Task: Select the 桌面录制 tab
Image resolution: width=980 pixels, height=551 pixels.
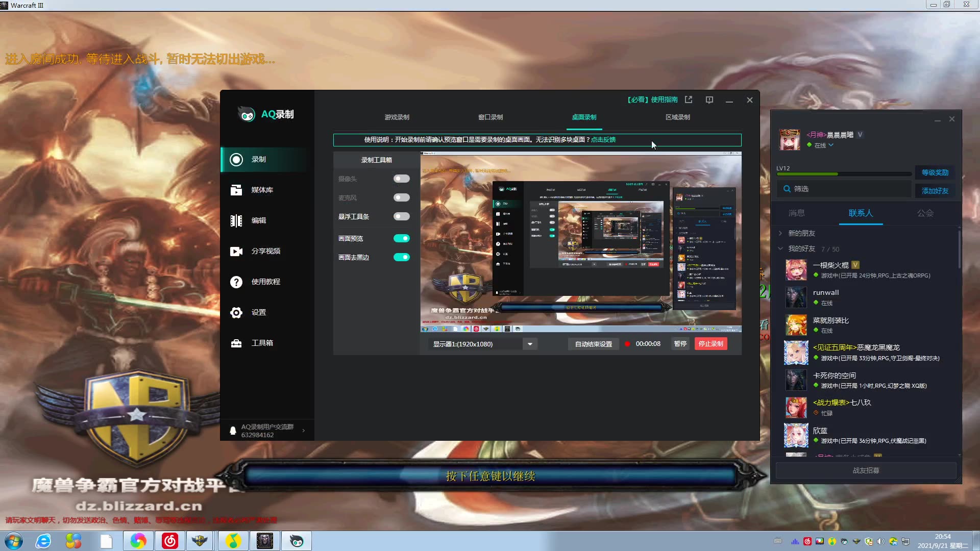Action: (584, 117)
